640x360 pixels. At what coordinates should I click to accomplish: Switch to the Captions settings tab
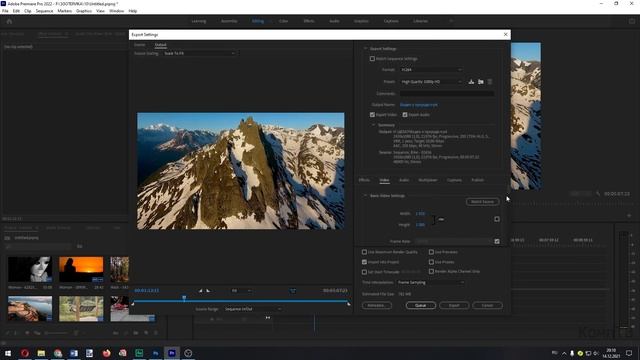point(454,180)
